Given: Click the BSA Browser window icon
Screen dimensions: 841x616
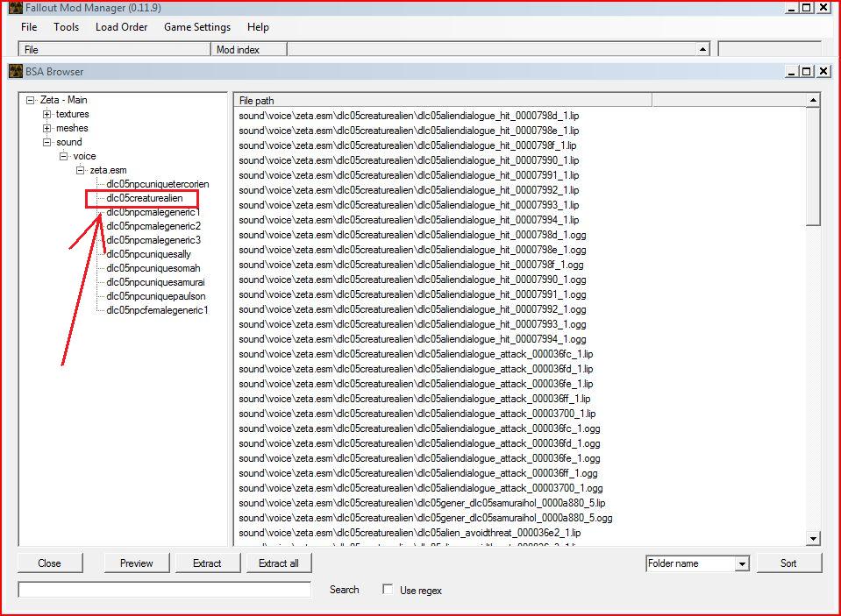Looking at the screenshot, I should (16, 71).
